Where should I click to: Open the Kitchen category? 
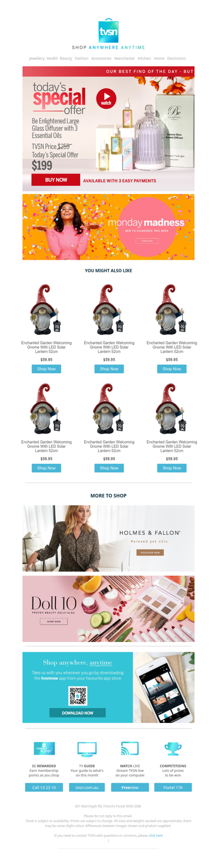click(144, 58)
